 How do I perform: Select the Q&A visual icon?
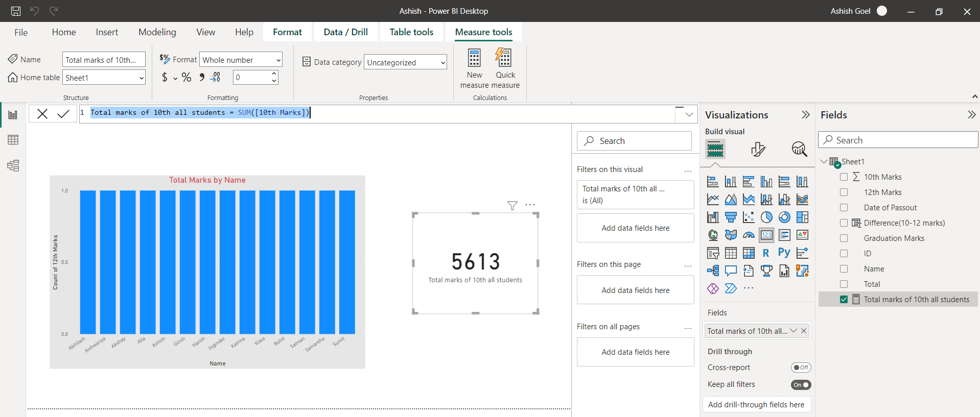pyautogui.click(x=731, y=271)
